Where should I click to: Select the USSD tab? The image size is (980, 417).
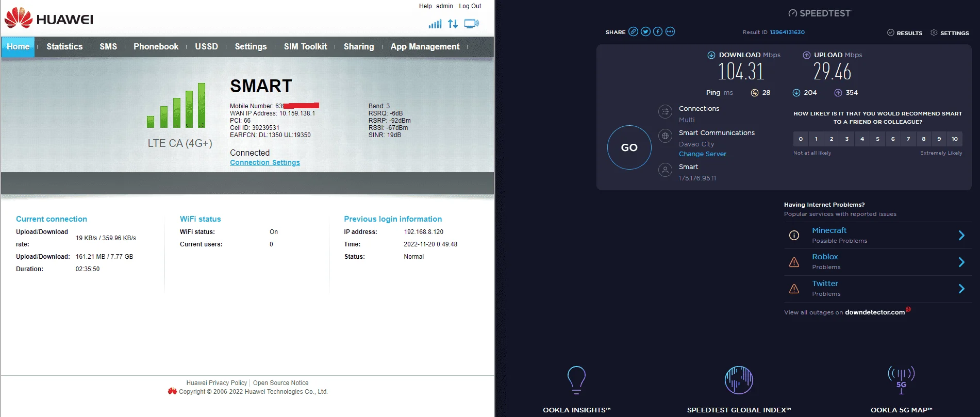coord(206,46)
